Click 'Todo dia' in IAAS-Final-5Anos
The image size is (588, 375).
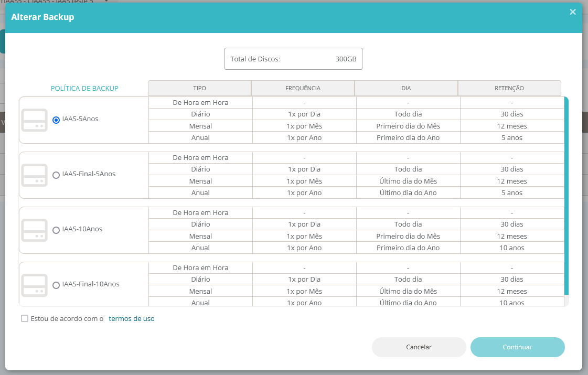pos(408,169)
